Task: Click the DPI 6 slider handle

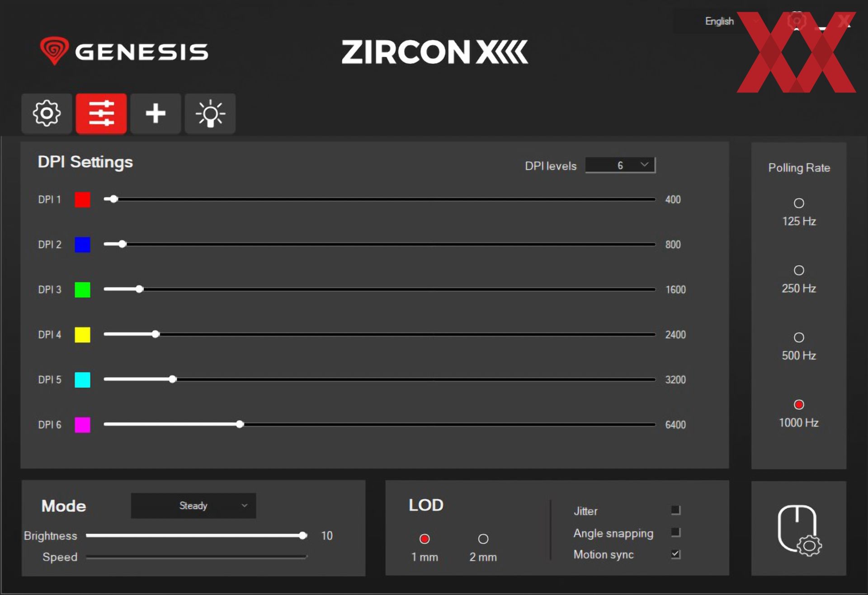Action: 240,424
